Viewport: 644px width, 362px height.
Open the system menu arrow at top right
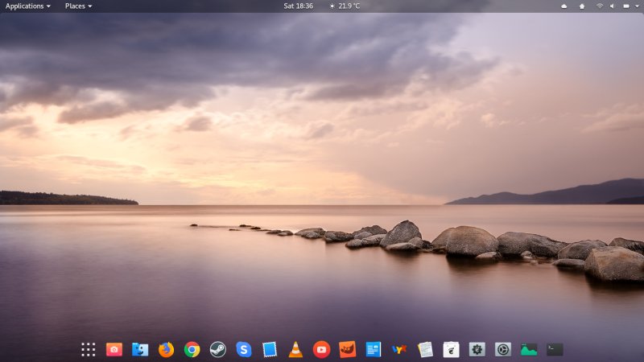point(638,6)
